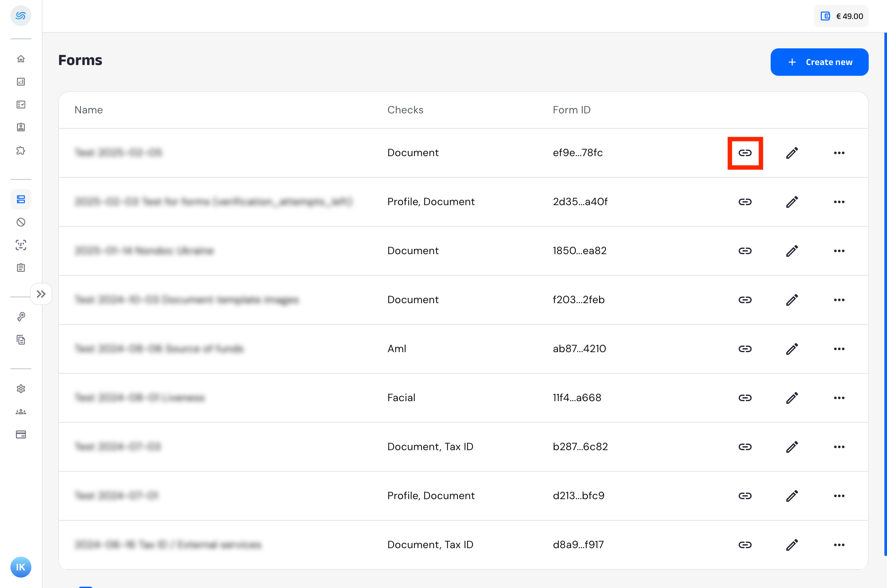
Task: Copy link for form ef9e...78fc
Action: (745, 153)
